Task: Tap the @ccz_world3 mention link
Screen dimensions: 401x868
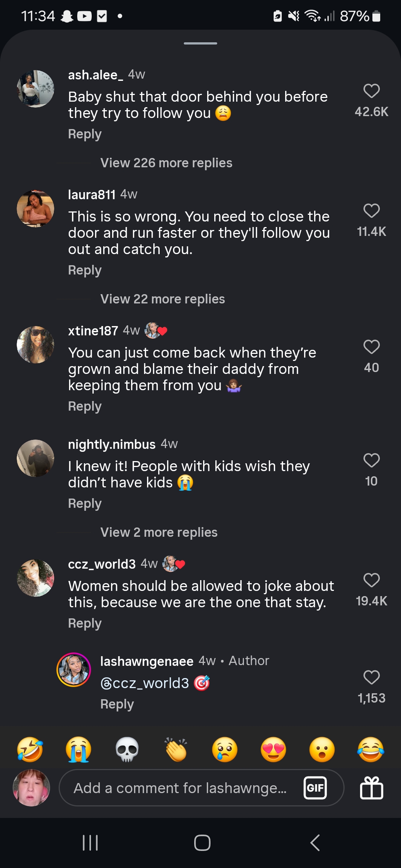Action: coord(144,683)
